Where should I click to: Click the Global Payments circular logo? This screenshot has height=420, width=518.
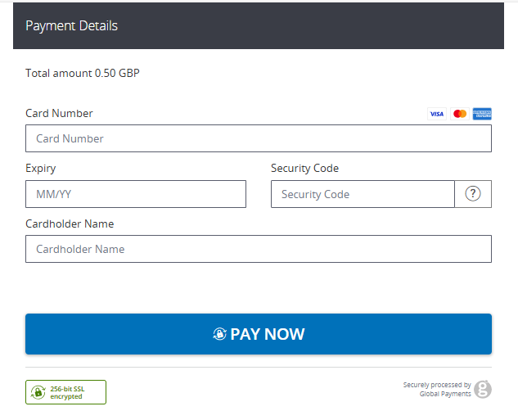pyautogui.click(x=483, y=389)
